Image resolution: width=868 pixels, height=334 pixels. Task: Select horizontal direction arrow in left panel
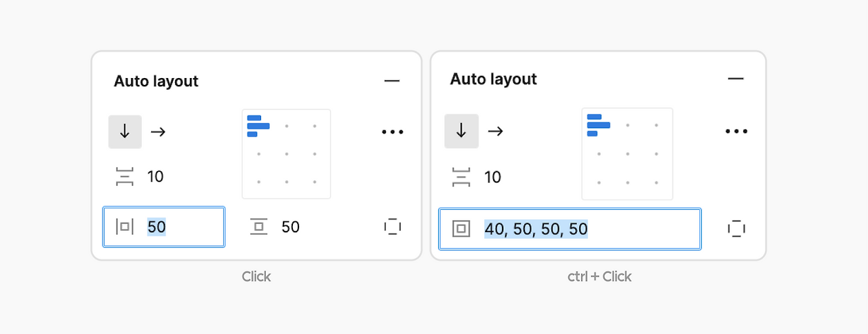click(158, 132)
